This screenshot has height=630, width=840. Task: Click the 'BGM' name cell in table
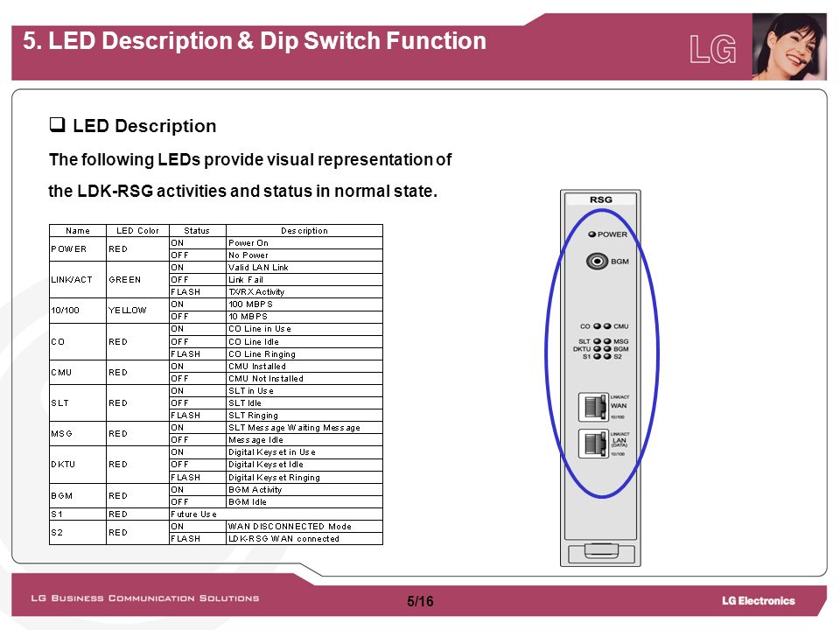coord(78,495)
